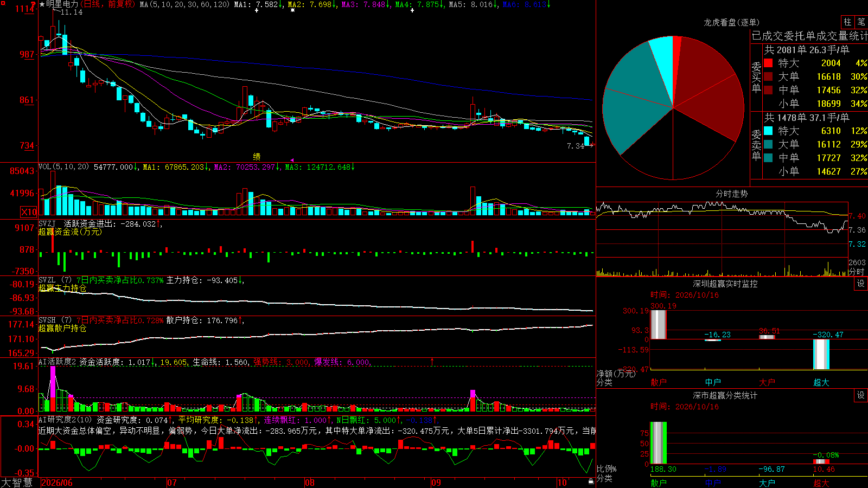The height and width of the screenshot is (488, 868).
Task: Click the small red square icon at top-left corner
Action: [x=3, y=3]
